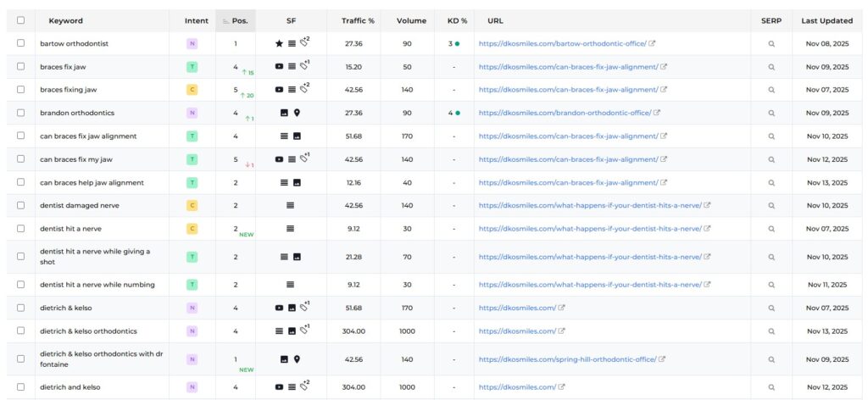Open the brandon-orthodontic-office URL link

[565, 113]
